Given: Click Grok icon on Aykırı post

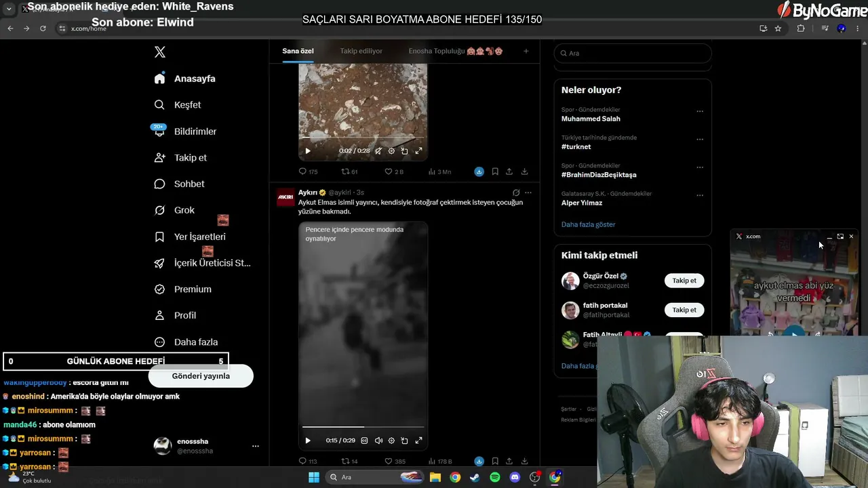Looking at the screenshot, I should (516, 192).
